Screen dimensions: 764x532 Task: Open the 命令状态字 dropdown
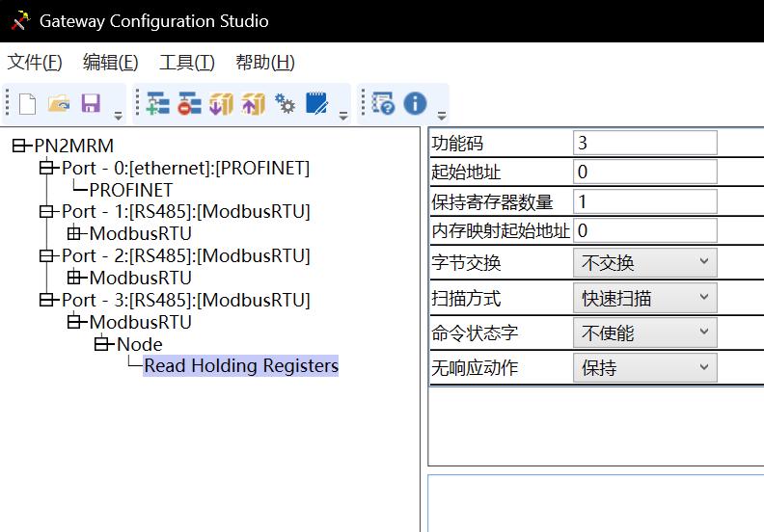[x=644, y=333]
